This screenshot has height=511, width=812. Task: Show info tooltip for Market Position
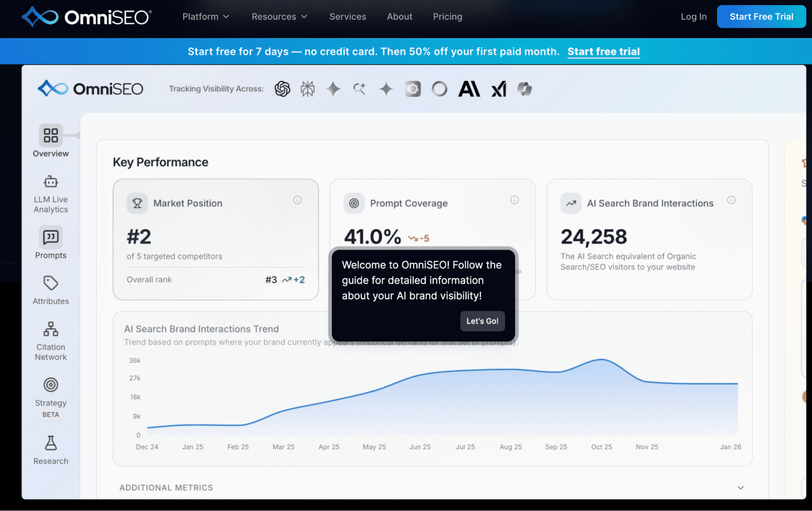point(298,200)
